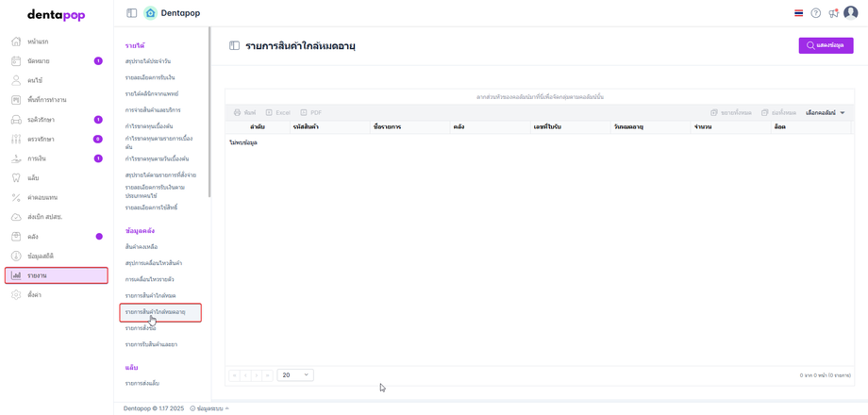868x415 pixels.
Task: Open the home (หน้าแรก) sidebar icon
Action: tap(16, 41)
